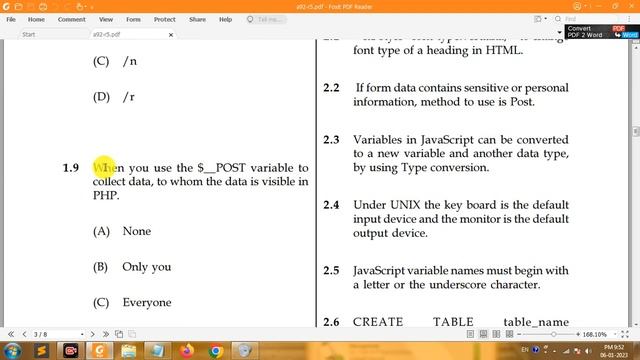640x360 pixels.
Task: Click question number 2.3
Action: [x=331, y=140]
